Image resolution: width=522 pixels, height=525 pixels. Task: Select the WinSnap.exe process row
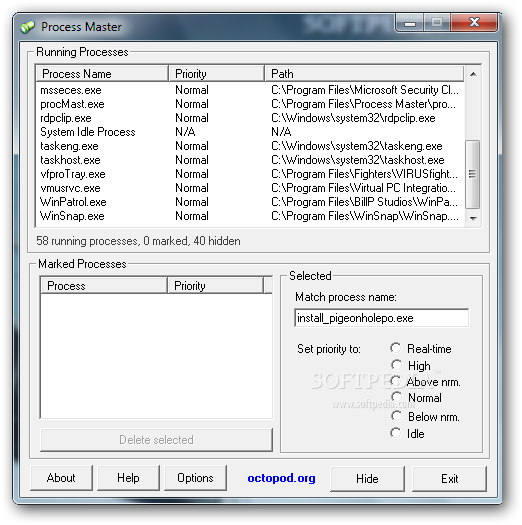click(250, 216)
